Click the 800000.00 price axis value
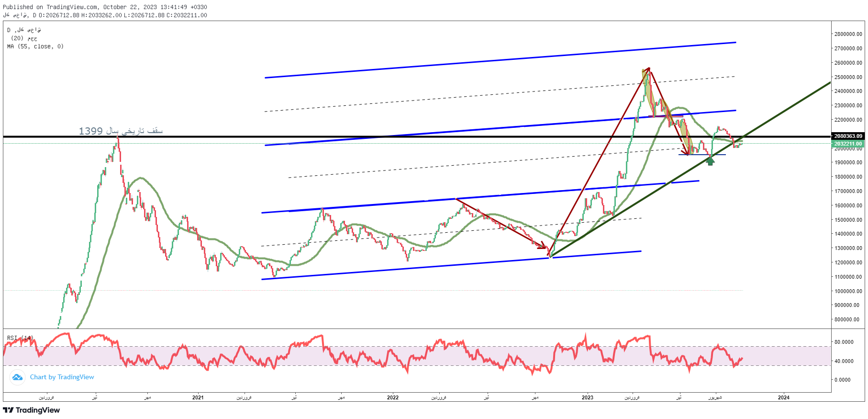The height and width of the screenshot is (419, 868). 847,319
